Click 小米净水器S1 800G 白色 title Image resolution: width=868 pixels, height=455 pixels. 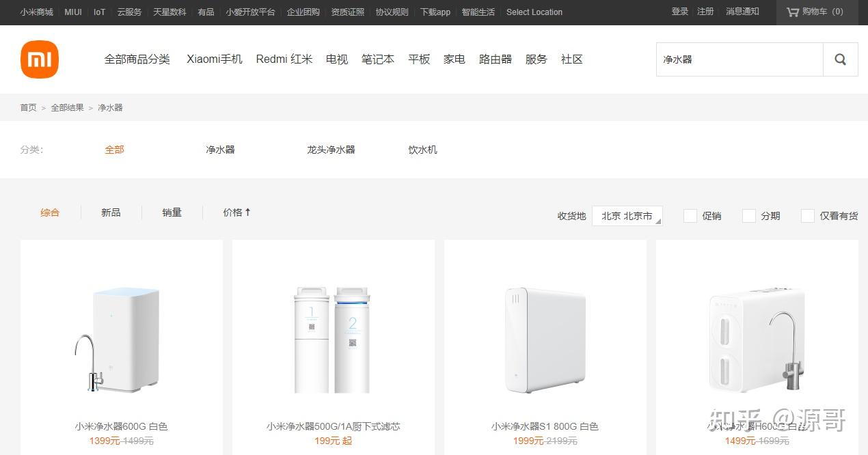click(x=545, y=426)
